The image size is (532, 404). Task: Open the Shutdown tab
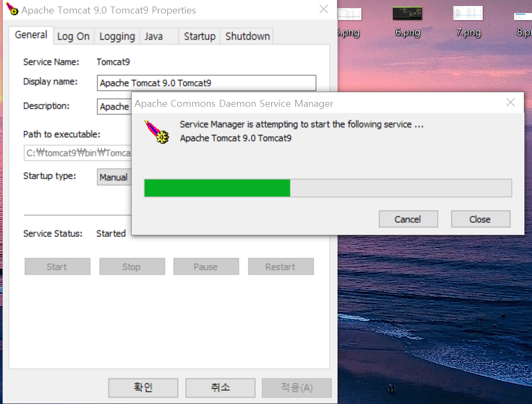click(248, 36)
